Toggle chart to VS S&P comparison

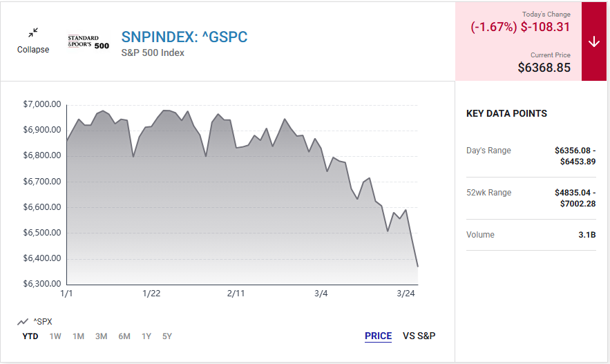pyautogui.click(x=419, y=336)
